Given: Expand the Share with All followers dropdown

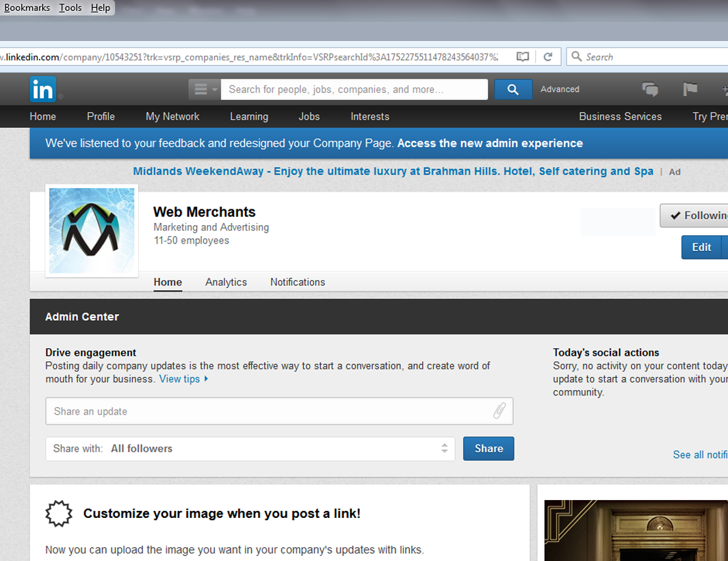Looking at the screenshot, I should click(x=250, y=449).
